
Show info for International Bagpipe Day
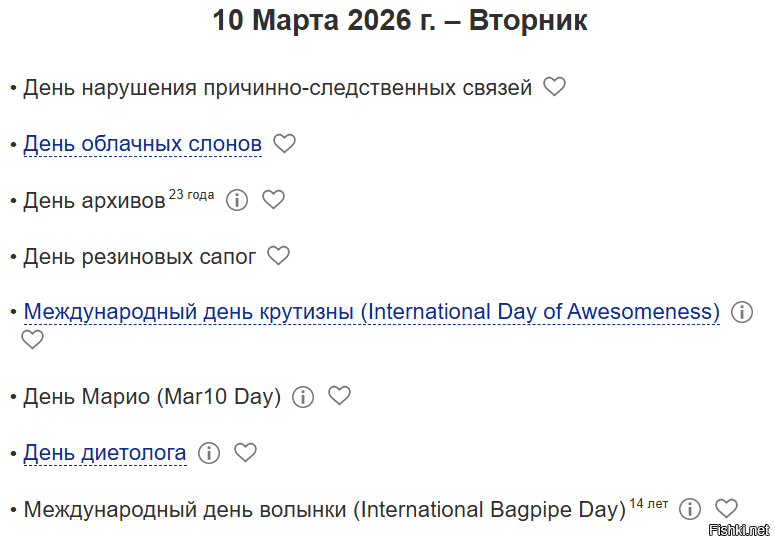(690, 509)
